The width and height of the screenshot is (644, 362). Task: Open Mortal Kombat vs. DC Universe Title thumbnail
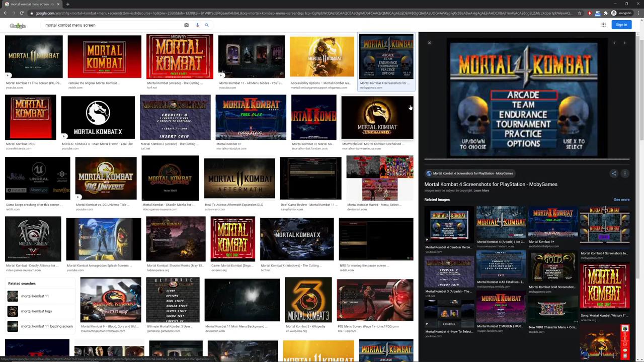click(106, 178)
